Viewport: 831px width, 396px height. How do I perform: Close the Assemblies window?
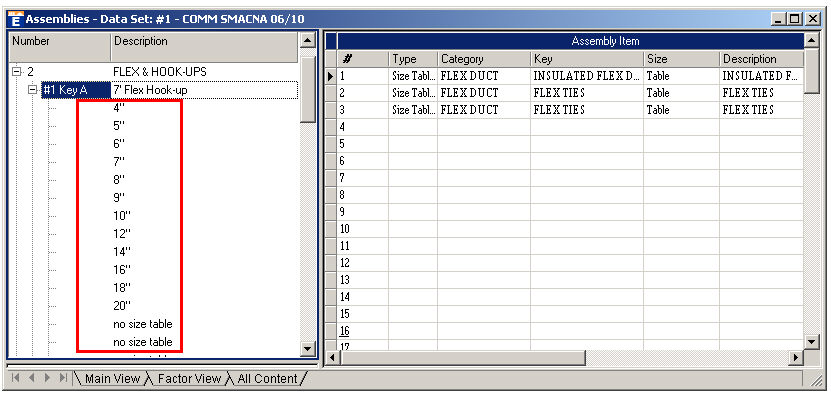[812, 19]
